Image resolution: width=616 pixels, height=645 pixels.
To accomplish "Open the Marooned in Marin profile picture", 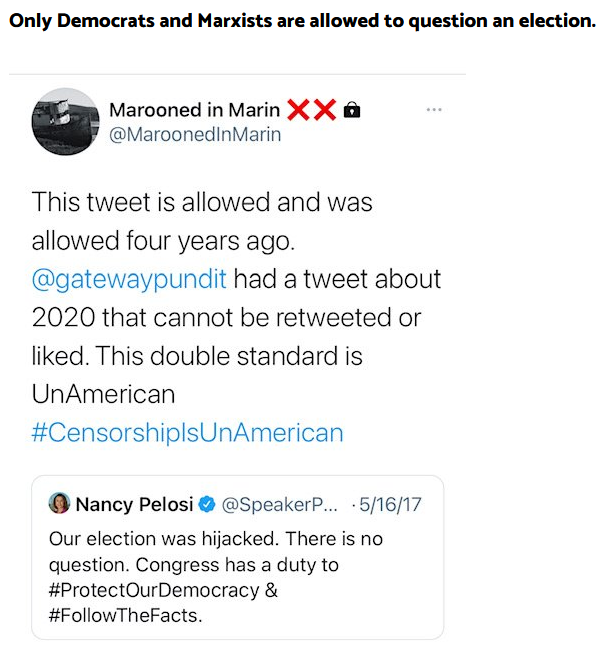I will click(65, 121).
